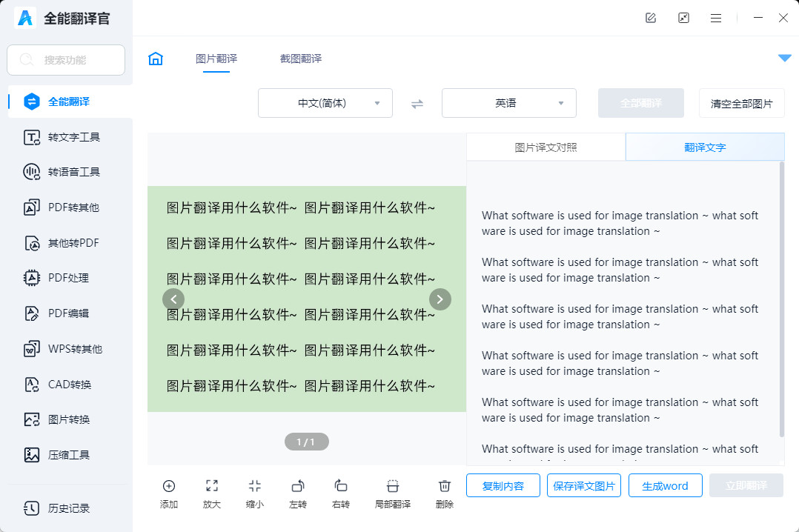This screenshot has height=532, width=799.
Task: Click the green source image preview
Action: [x=307, y=299]
